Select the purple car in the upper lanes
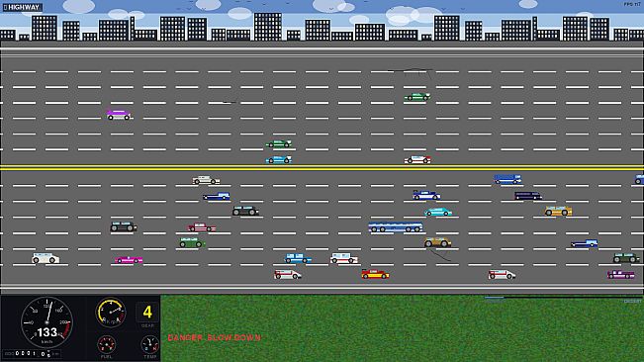 119,115
